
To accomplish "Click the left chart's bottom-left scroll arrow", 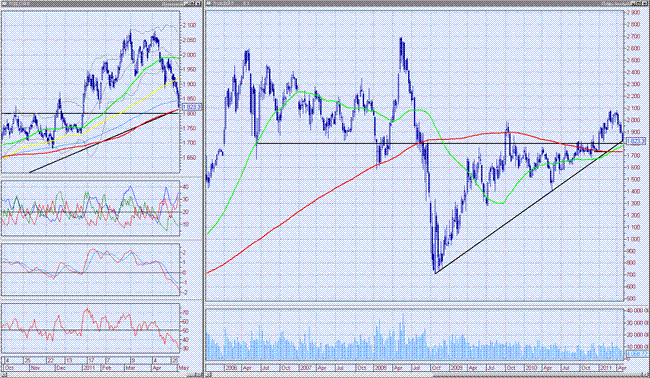I will click(4, 374).
